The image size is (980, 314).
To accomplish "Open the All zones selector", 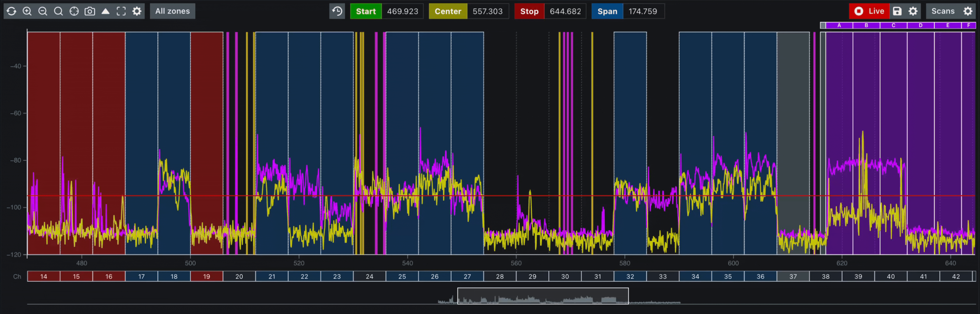I will [x=172, y=11].
